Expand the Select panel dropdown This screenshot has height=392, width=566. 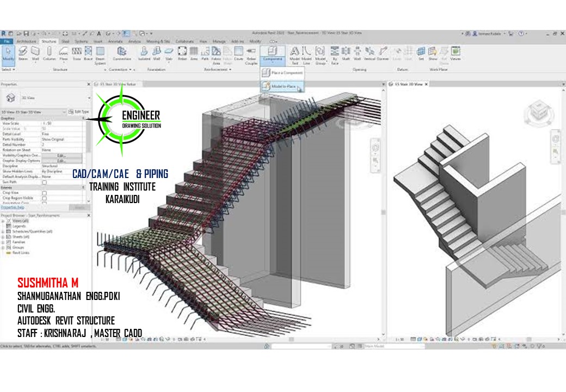click(8, 69)
